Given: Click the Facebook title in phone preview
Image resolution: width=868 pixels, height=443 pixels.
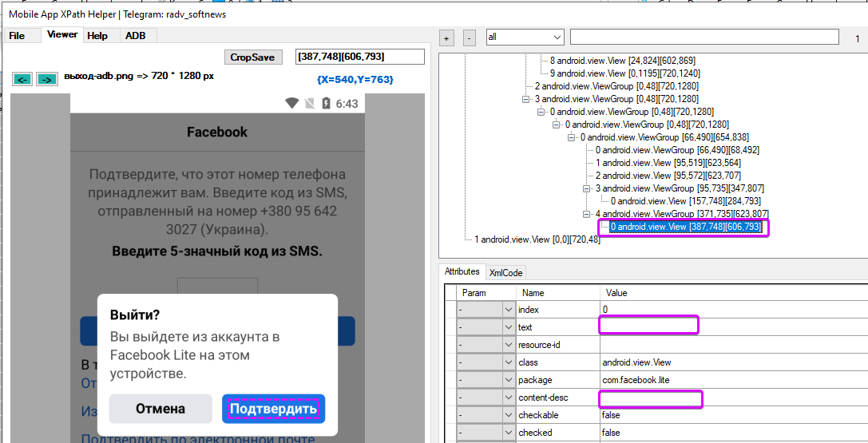Looking at the screenshot, I should coord(217,133).
